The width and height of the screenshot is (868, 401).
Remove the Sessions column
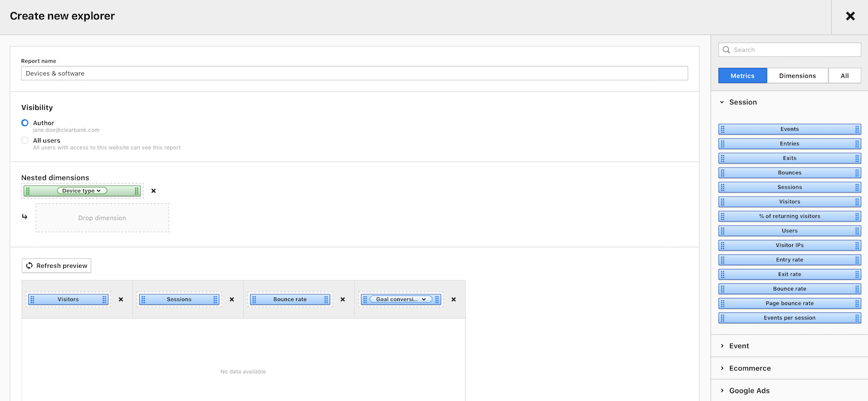pos(231,299)
